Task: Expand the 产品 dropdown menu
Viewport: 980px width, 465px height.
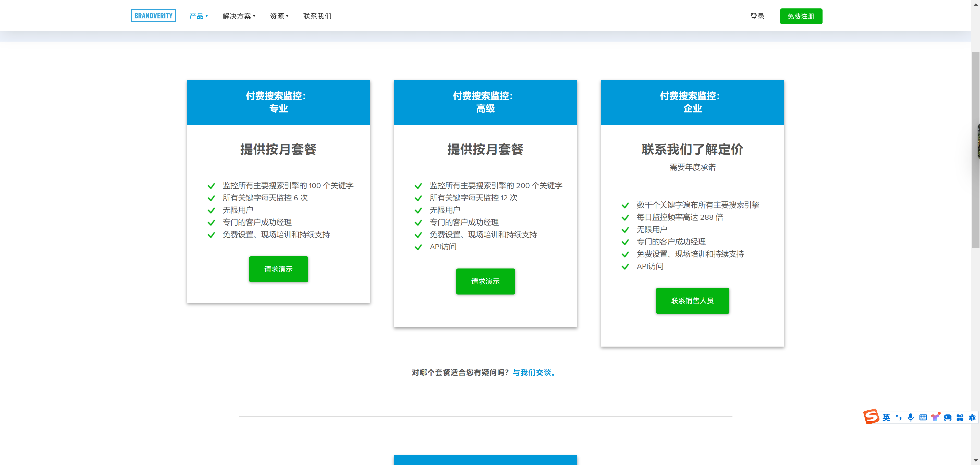Action: click(199, 16)
